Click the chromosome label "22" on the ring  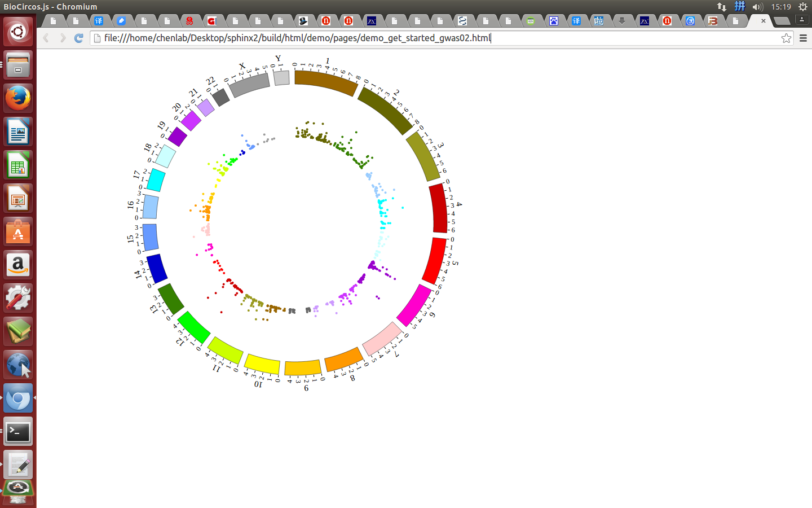pyautogui.click(x=211, y=81)
